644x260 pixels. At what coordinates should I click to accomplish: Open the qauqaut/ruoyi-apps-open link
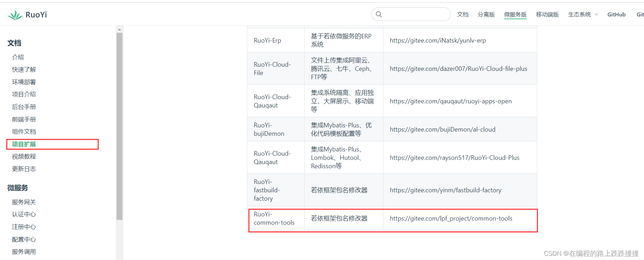coord(451,101)
